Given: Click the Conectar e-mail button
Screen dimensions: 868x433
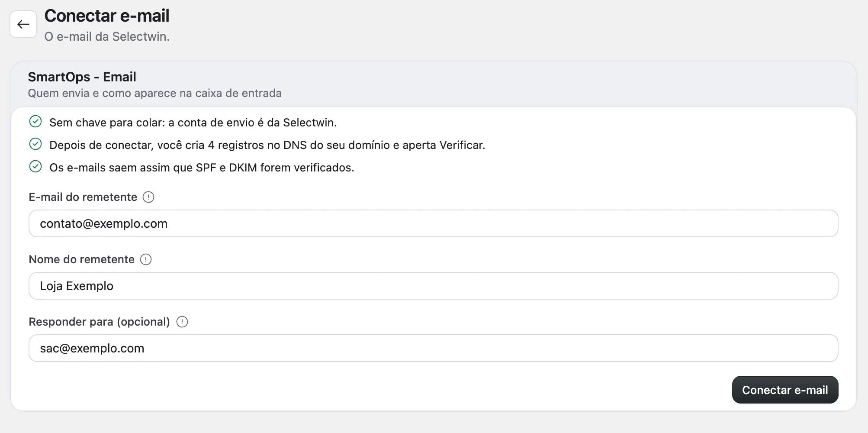Looking at the screenshot, I should click(785, 390).
